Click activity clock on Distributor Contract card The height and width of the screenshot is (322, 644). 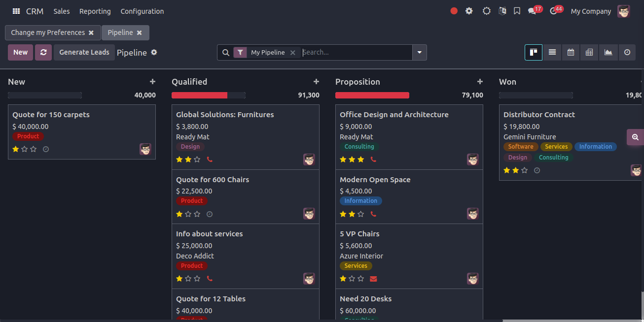pos(537,170)
